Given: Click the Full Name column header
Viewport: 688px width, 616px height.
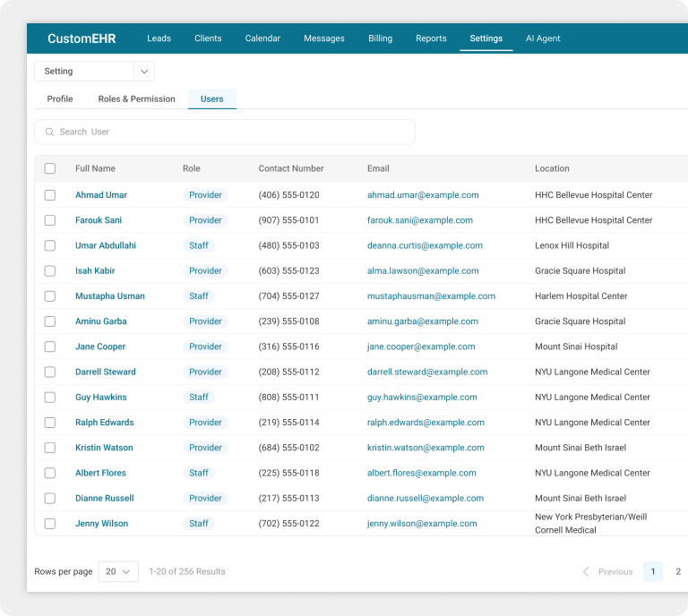Looking at the screenshot, I should click(95, 168).
